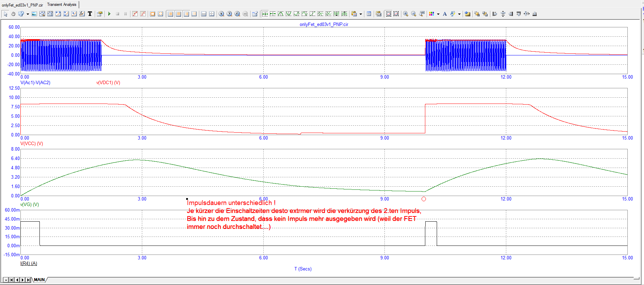Screen dimensions: 644x285
Task: Go to previous page arrow at bottom
Action: coord(17,280)
